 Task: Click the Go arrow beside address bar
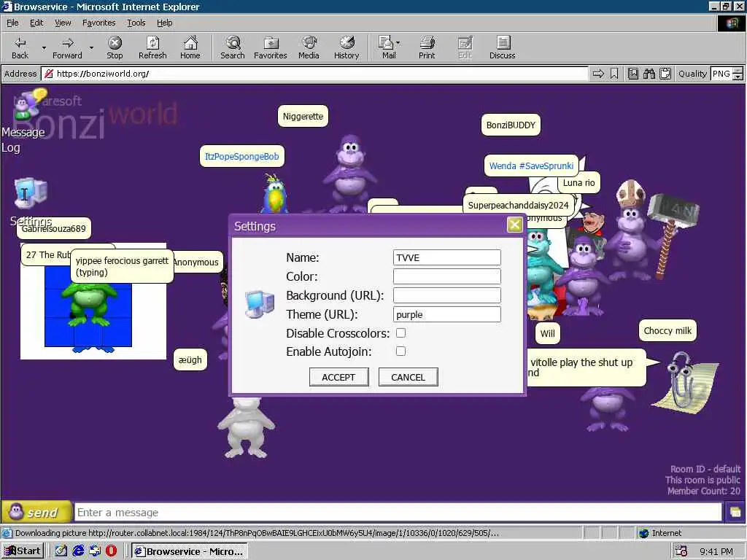(x=598, y=74)
